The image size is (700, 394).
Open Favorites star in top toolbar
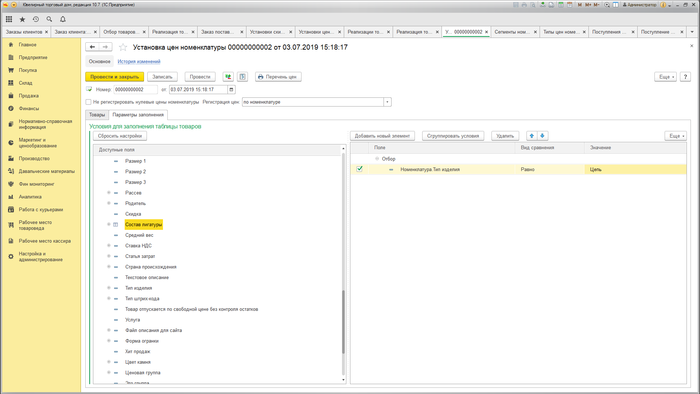[x=22, y=19]
